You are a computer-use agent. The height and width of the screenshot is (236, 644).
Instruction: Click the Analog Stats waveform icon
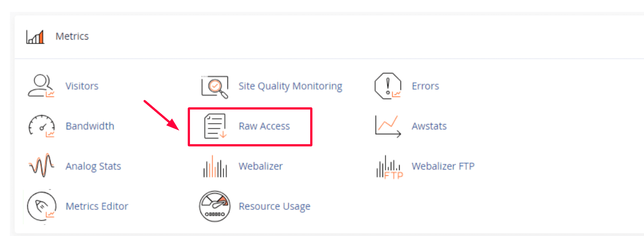pyautogui.click(x=41, y=166)
